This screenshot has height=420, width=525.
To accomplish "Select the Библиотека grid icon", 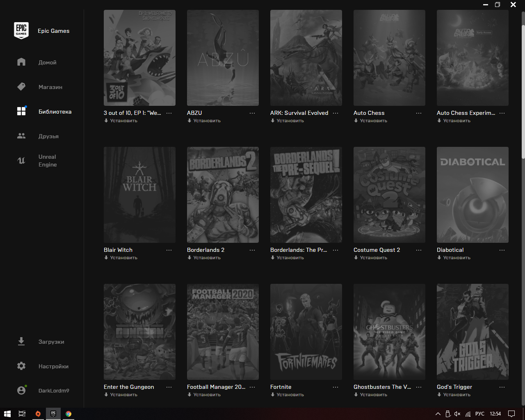I will coord(21,111).
